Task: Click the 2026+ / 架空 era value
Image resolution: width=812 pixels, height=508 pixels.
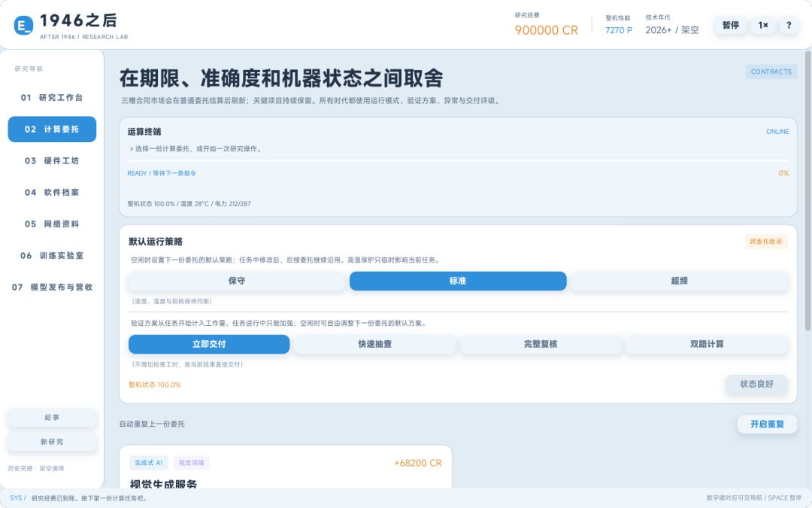Action: pos(671,30)
